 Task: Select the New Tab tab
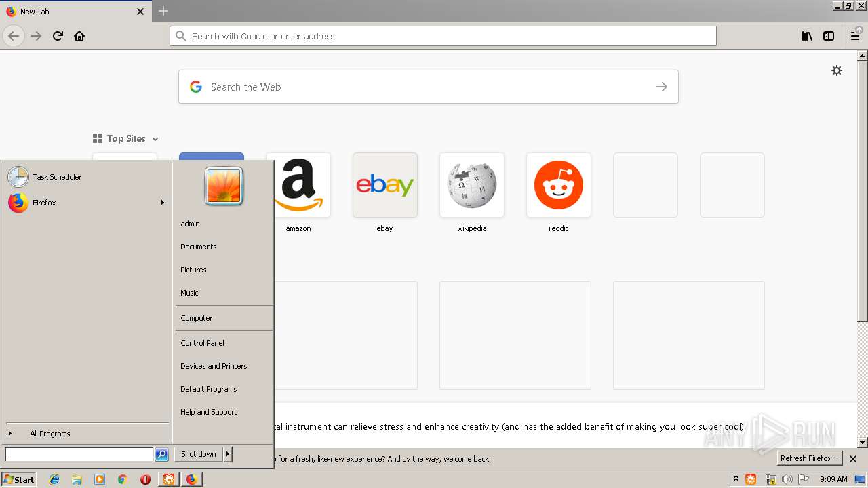click(x=75, y=12)
